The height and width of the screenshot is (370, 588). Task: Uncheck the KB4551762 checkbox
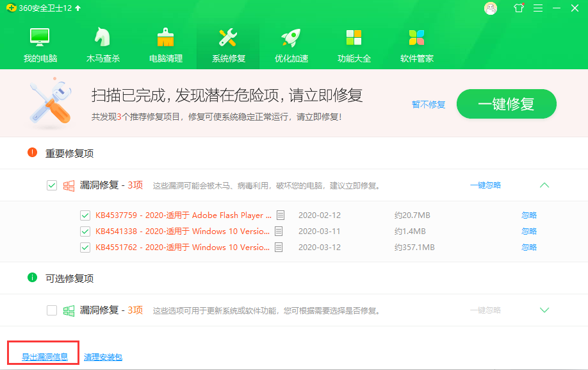tap(85, 248)
